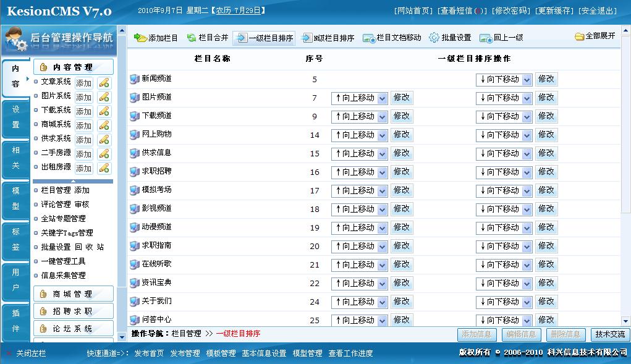Click the 技术交流 button
This screenshot has height=364, width=631.
(x=610, y=334)
